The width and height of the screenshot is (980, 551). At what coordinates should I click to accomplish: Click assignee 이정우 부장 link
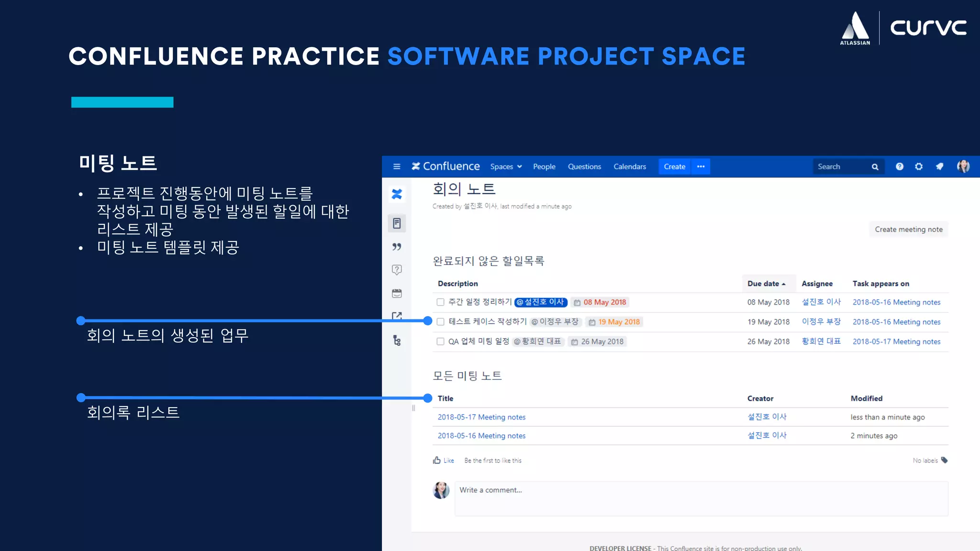(x=821, y=322)
